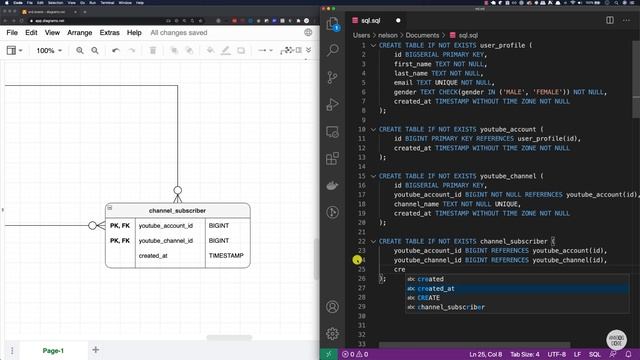Viewport: 640px width, 360px height.
Task: Click the green remote window indicator
Action: point(329,354)
